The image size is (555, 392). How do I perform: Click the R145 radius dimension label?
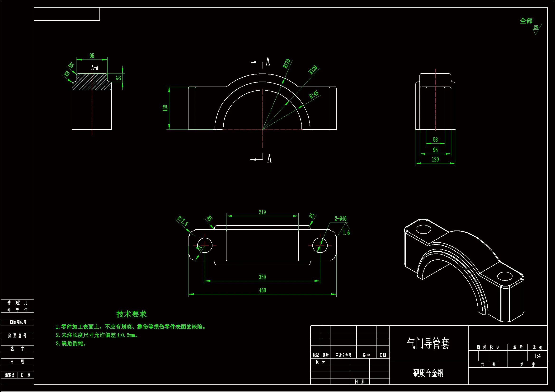[314, 95]
